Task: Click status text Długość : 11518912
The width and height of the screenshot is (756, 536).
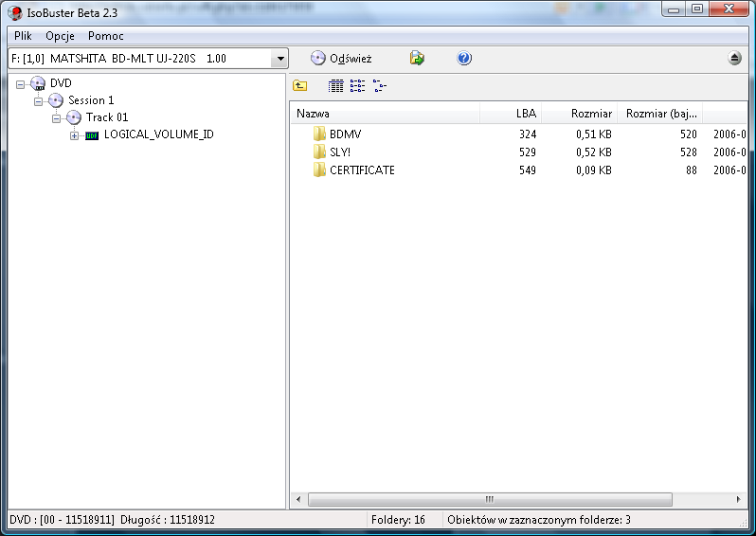Action: pos(168,520)
